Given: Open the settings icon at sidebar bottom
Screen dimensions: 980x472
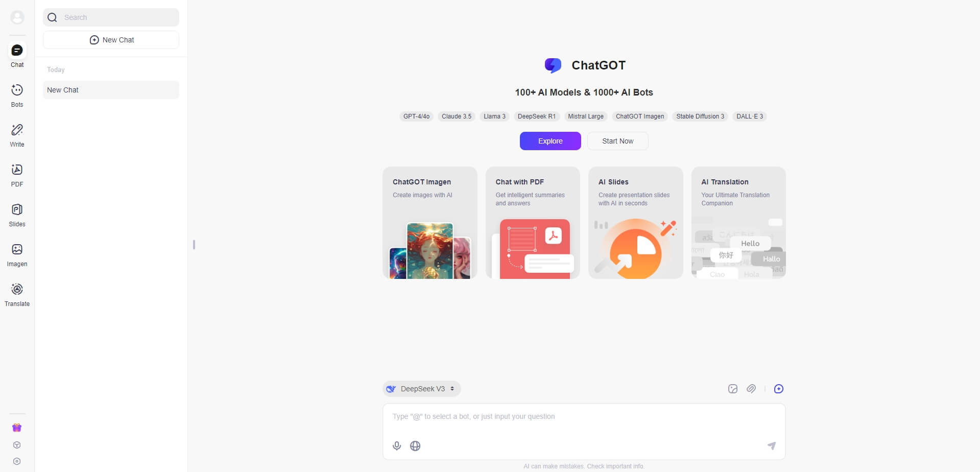Looking at the screenshot, I should pyautogui.click(x=17, y=461).
